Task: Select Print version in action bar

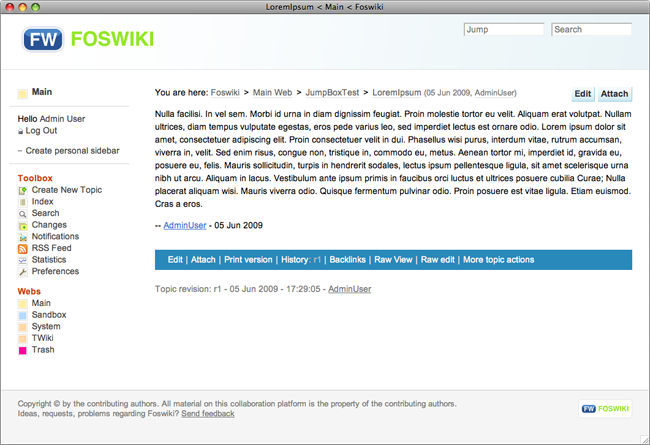Action: pyautogui.click(x=248, y=260)
